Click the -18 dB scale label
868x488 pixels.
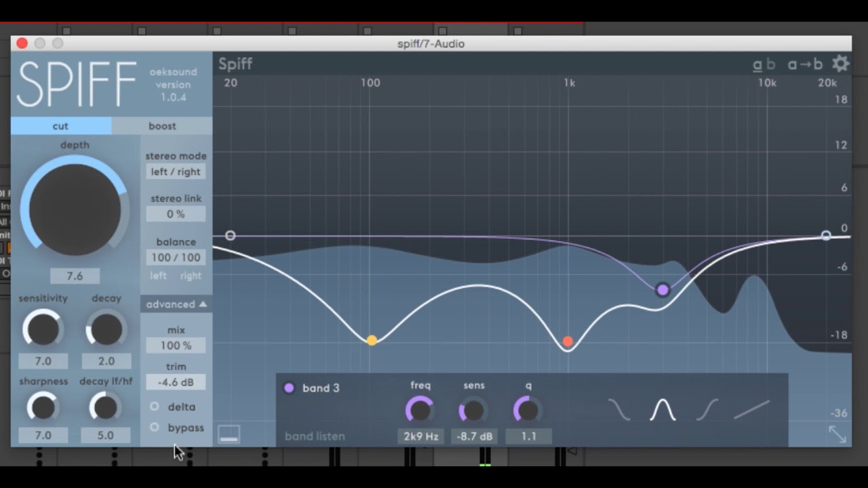tap(839, 335)
